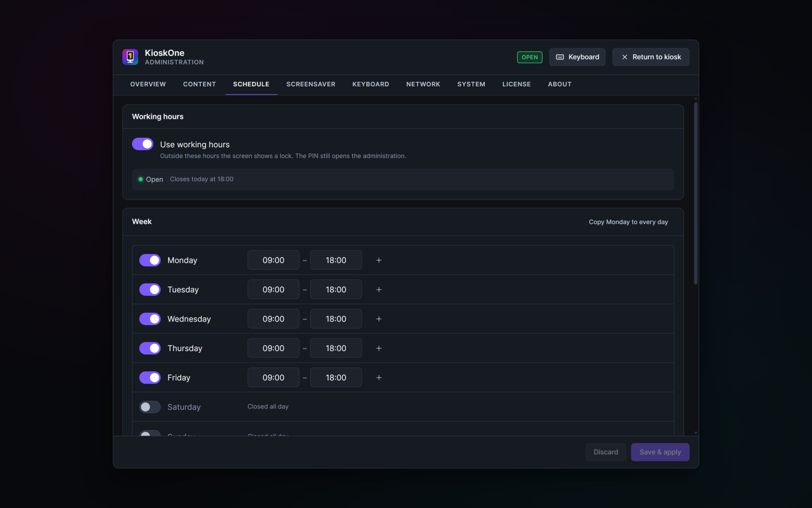Select the Schedule tab

tap(251, 84)
